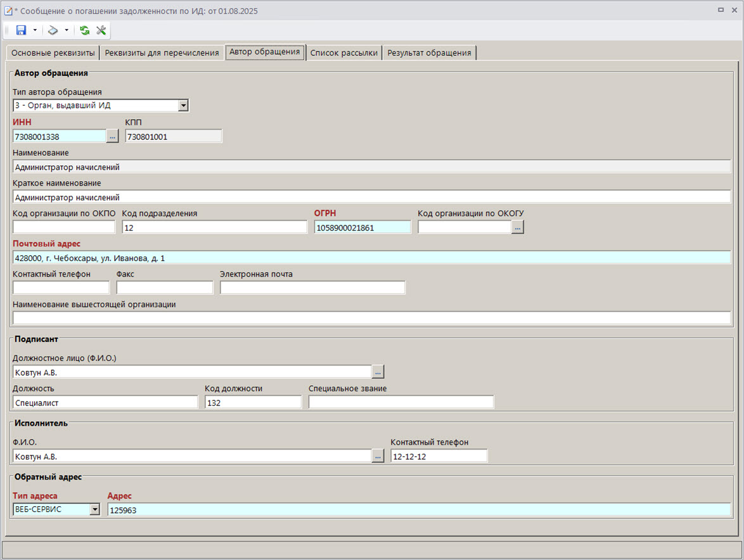Screen dimensions: 744x560
Task: Open the Код организации по ОКОГУ lookup button
Action: (x=518, y=227)
